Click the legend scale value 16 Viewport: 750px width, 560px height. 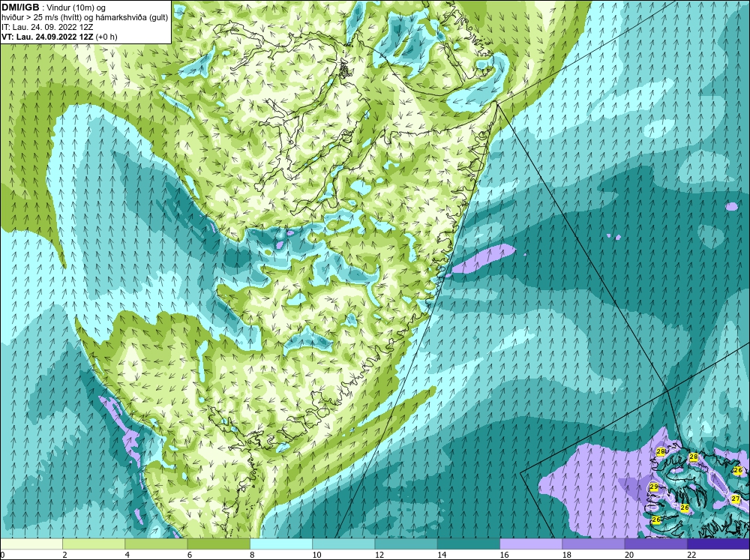click(x=504, y=555)
